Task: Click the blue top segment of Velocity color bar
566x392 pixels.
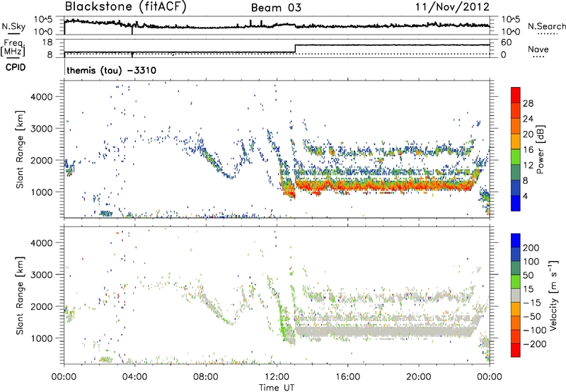Action: 516,241
